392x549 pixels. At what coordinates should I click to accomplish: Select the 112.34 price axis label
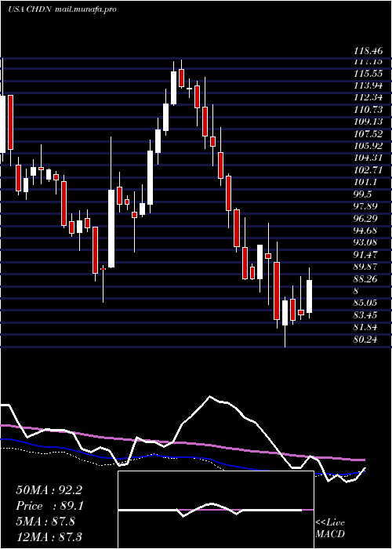click(x=368, y=97)
